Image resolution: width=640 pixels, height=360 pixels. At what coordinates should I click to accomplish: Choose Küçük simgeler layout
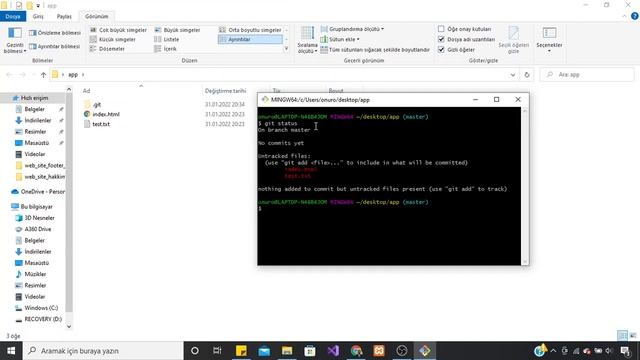(113, 40)
